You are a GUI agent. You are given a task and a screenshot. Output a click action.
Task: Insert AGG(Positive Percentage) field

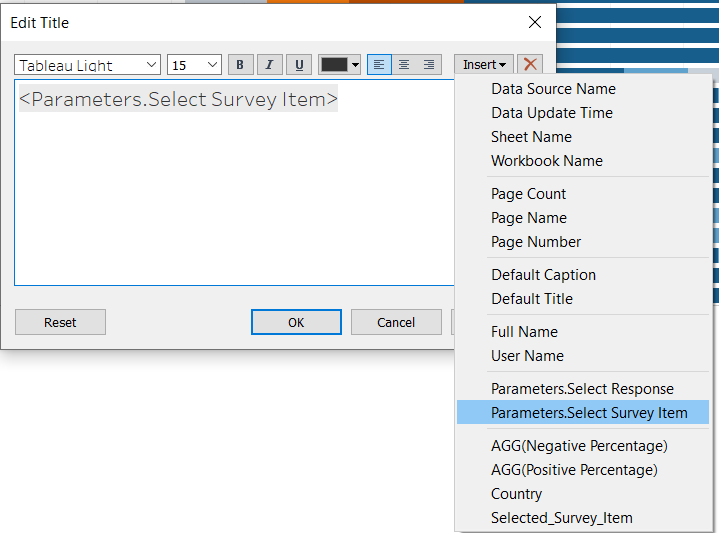[574, 470]
